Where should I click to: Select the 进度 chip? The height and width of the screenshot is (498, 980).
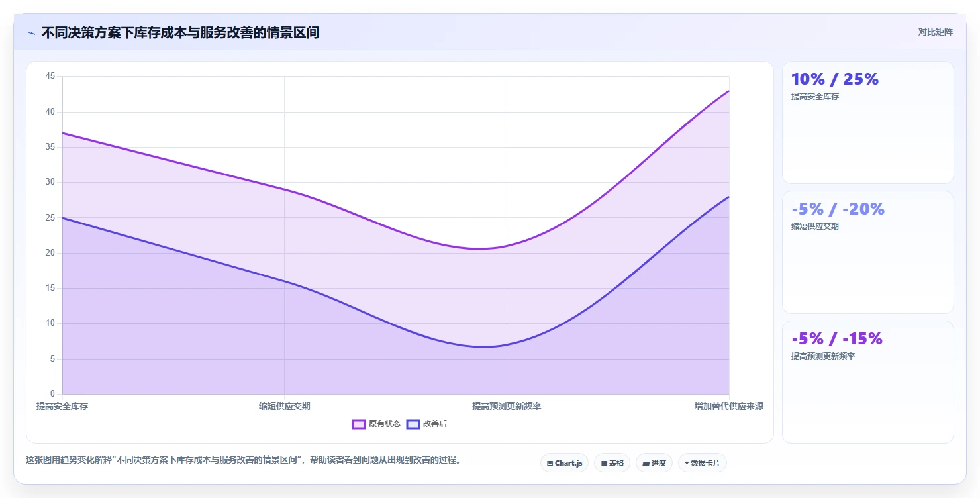pyautogui.click(x=654, y=463)
